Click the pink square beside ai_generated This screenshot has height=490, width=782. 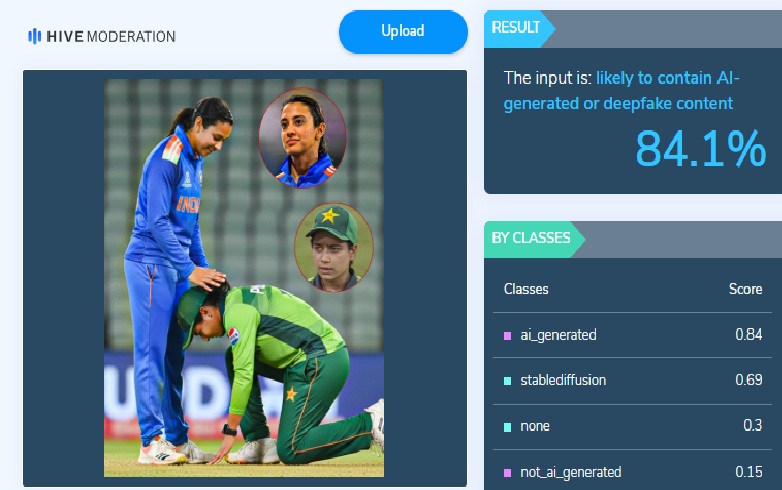click(508, 335)
